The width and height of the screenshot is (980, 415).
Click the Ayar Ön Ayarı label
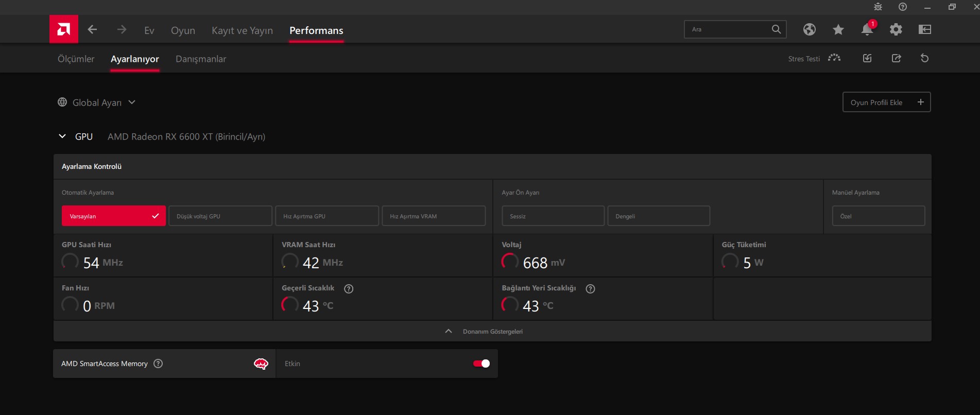pos(521,193)
